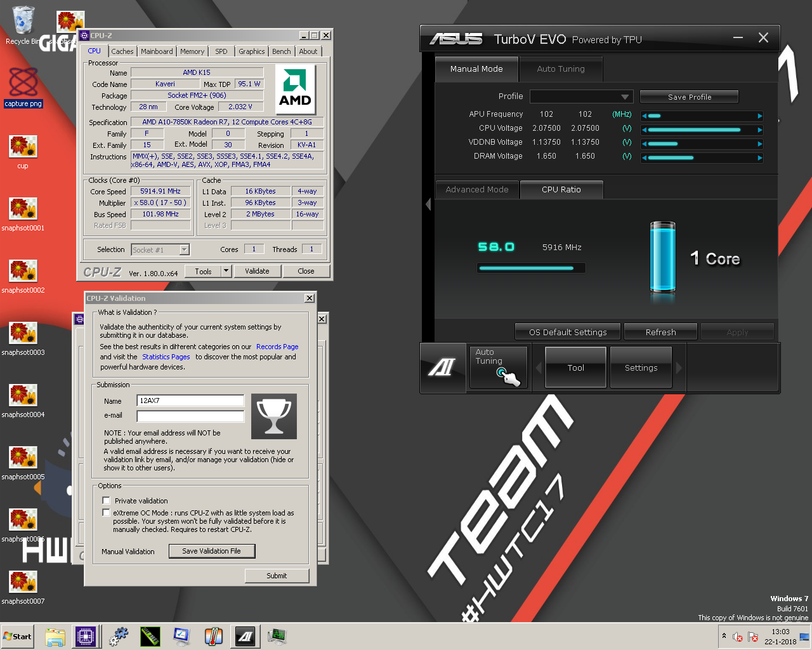
Task: Open the memory stick taskbar application
Action: 150,637
